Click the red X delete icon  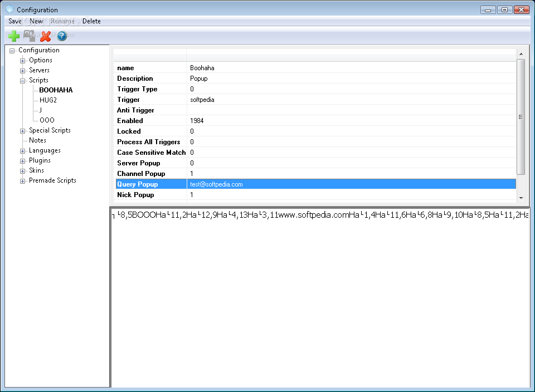(x=45, y=36)
